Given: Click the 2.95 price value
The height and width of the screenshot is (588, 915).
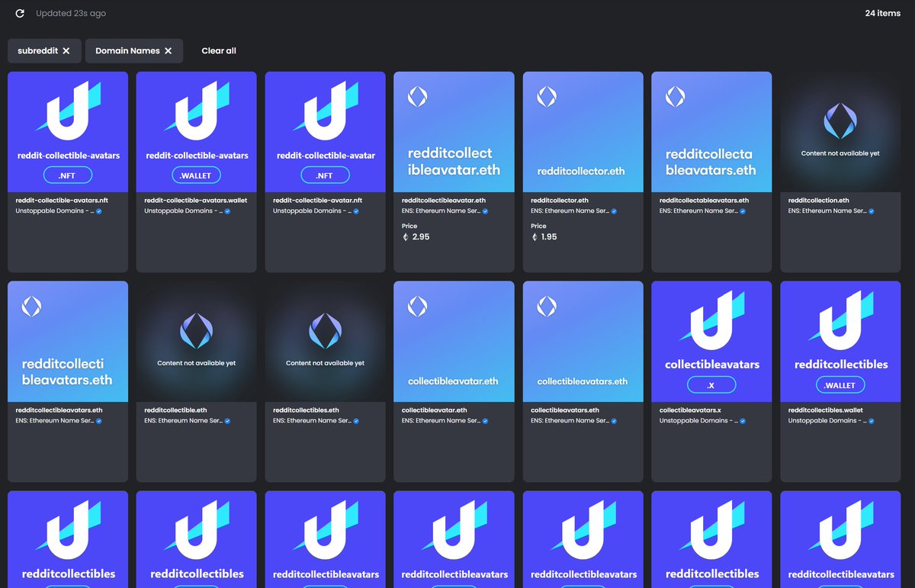Looking at the screenshot, I should pyautogui.click(x=421, y=237).
